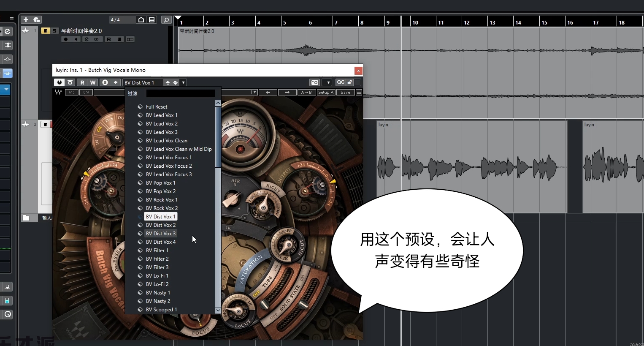The height and width of the screenshot is (346, 644).
Task: Select the Full Reset preset
Action: click(157, 107)
